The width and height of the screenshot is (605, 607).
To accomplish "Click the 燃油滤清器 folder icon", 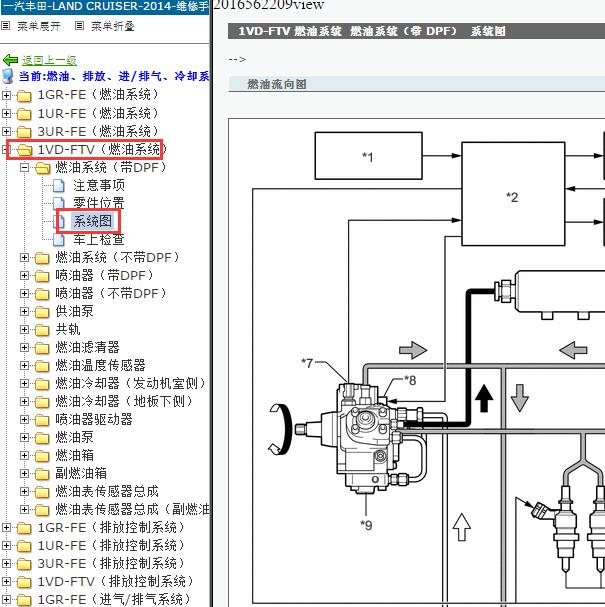I will point(42,348).
